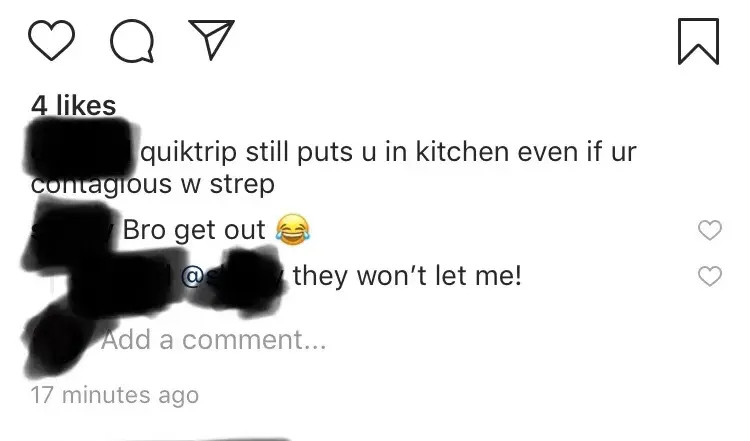Open the blacked-out @mention in the reply
This screenshot has height=441, width=750.
pos(234,277)
